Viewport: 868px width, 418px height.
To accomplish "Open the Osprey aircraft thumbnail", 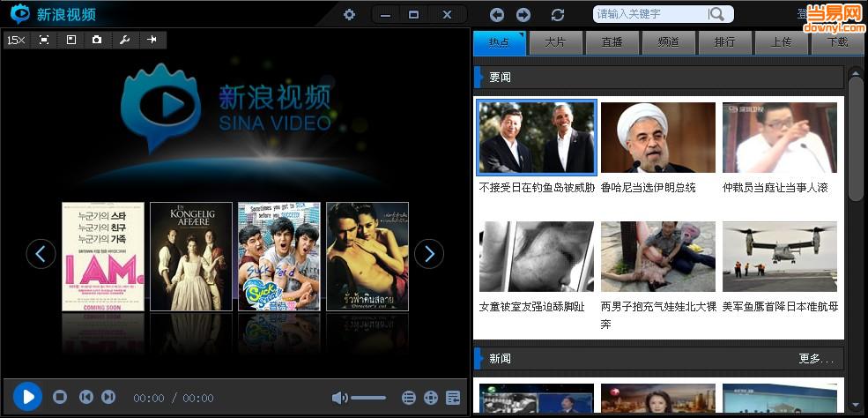I will tap(779, 257).
